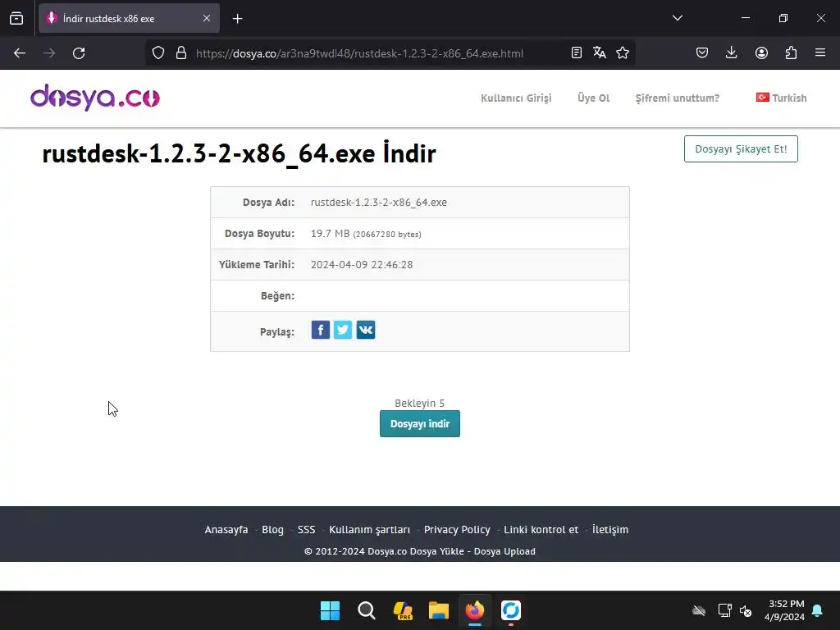Click Şifremi unuttum? link

[677, 98]
